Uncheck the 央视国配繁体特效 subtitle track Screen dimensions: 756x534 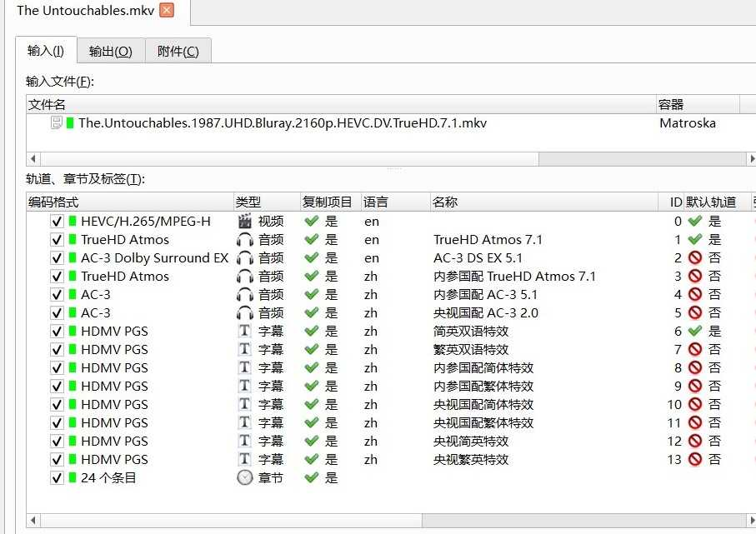pyautogui.click(x=57, y=423)
